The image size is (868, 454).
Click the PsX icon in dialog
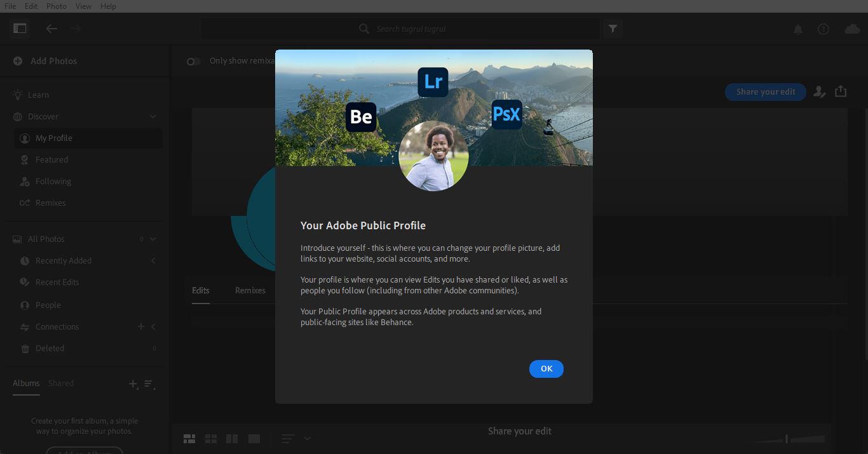506,114
